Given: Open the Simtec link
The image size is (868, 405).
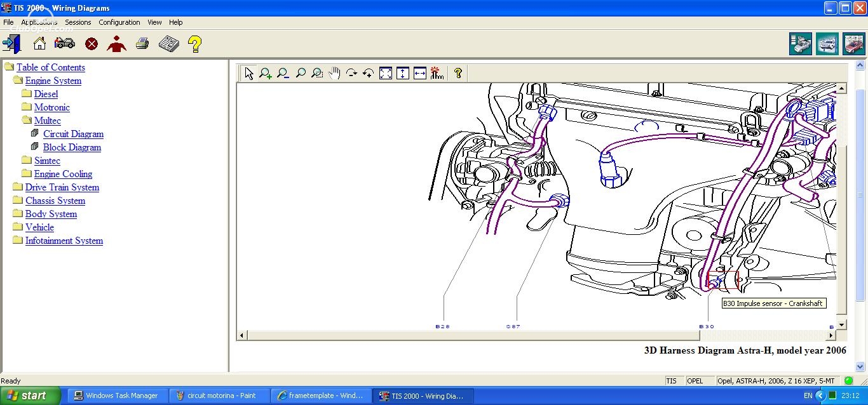Looking at the screenshot, I should pos(47,161).
